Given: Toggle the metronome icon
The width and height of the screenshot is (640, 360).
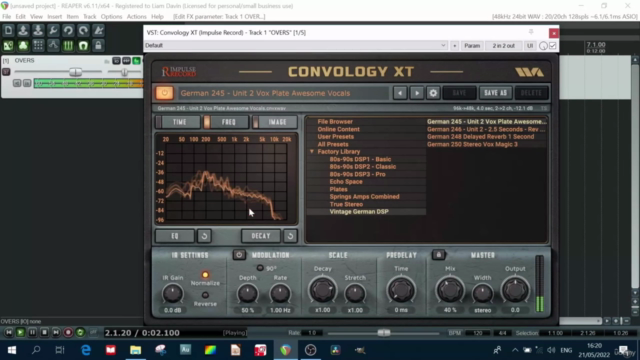Looking at the screenshot, I should pyautogui.click(x=98, y=30).
